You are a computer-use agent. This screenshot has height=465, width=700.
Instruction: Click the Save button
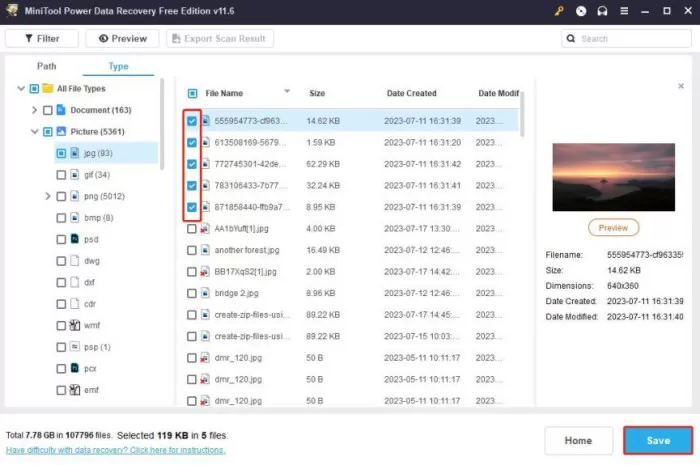(x=658, y=440)
